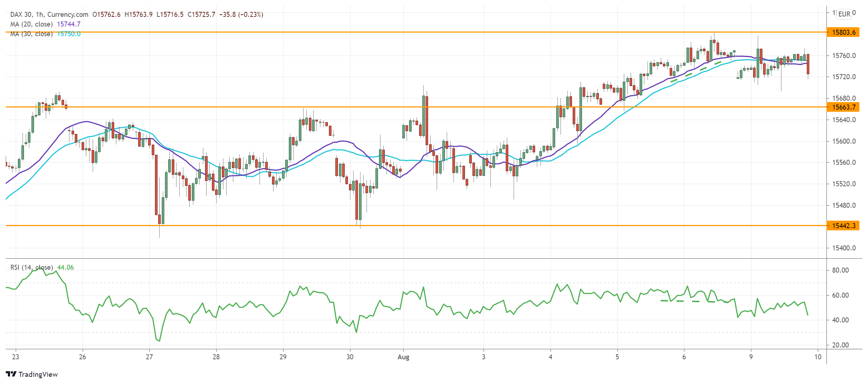Screen dimensions: 868x384
Task: Click the 80.00 RSI axis label
Action: tap(840, 270)
